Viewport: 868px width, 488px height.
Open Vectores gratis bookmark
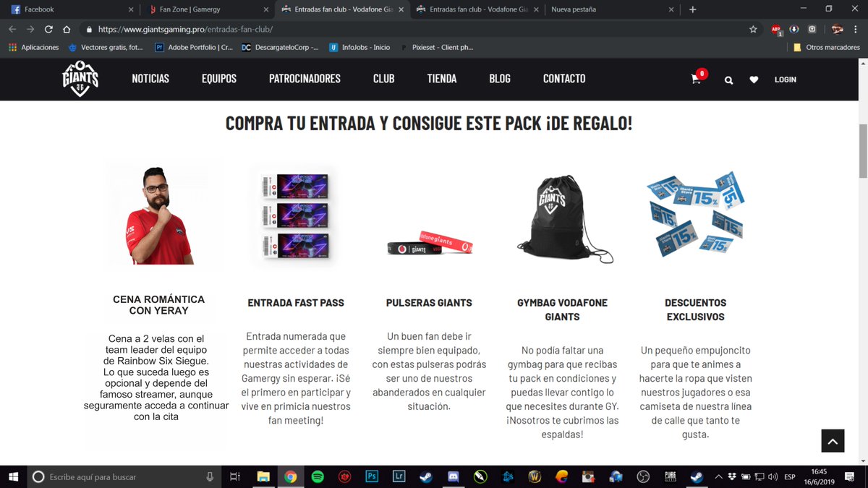click(106, 47)
